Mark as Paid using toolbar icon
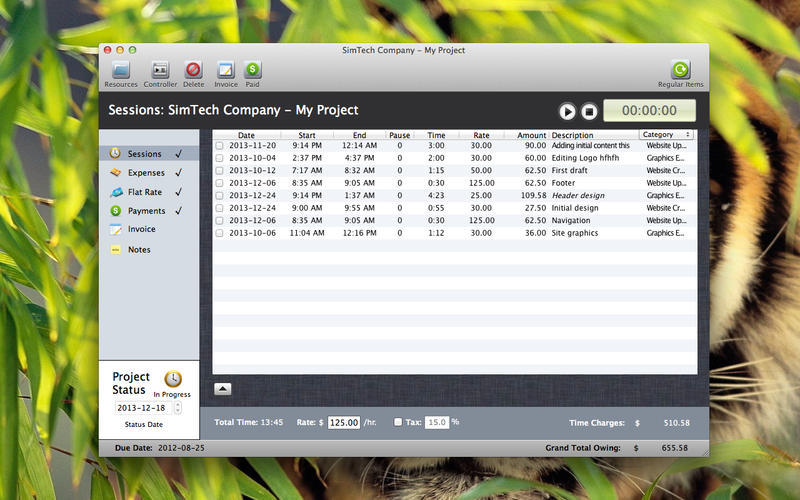 tap(253, 70)
